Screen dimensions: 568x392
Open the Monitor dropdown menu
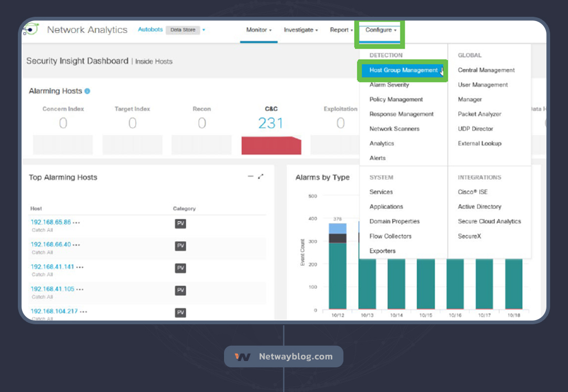pyautogui.click(x=259, y=30)
